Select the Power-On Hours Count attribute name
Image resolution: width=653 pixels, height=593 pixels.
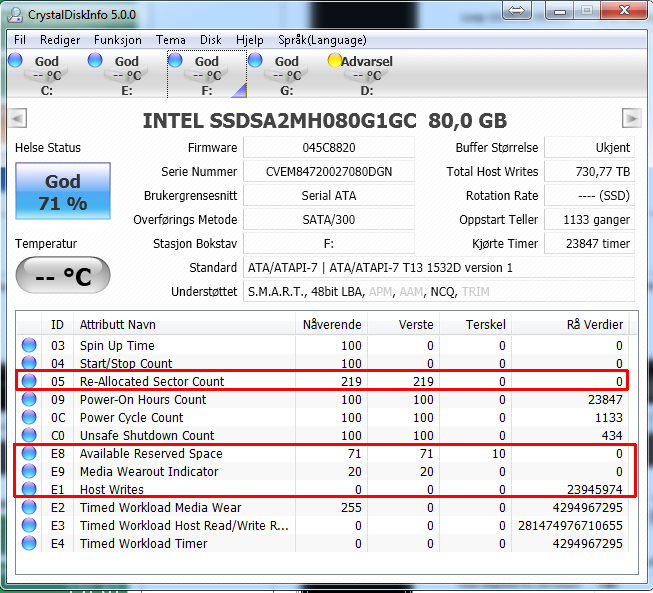coord(143,400)
